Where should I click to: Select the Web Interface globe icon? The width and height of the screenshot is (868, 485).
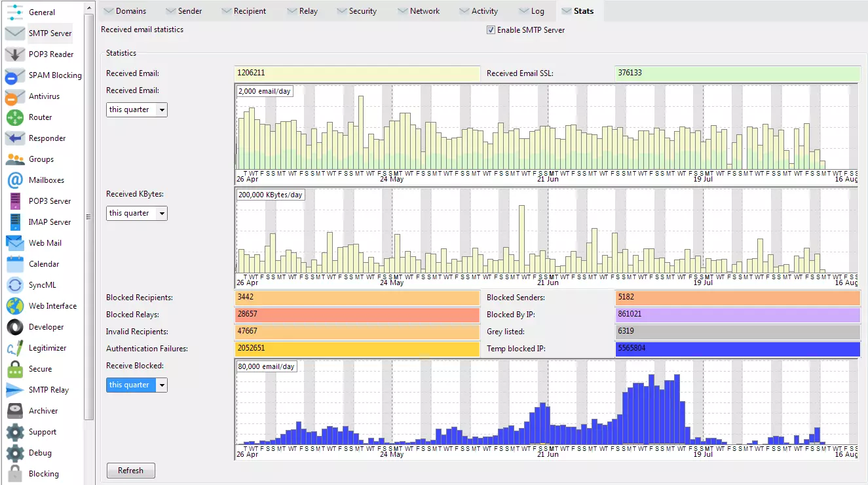(14, 306)
